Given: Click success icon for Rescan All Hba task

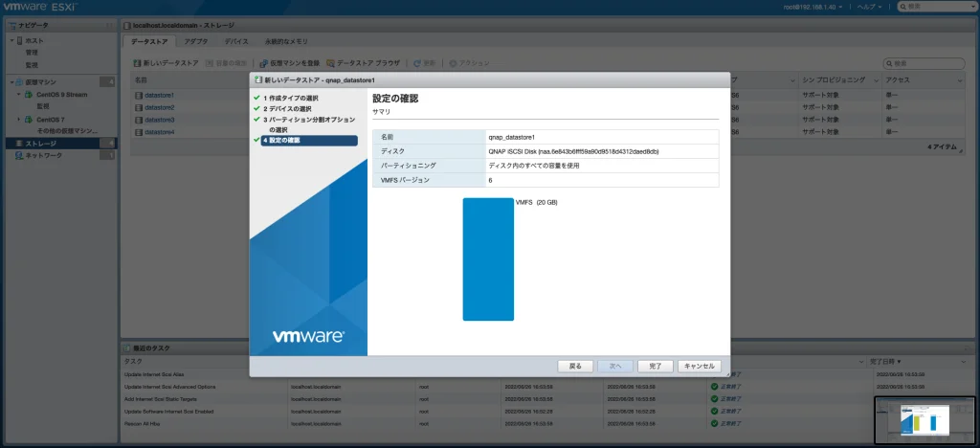Looking at the screenshot, I should (714, 423).
